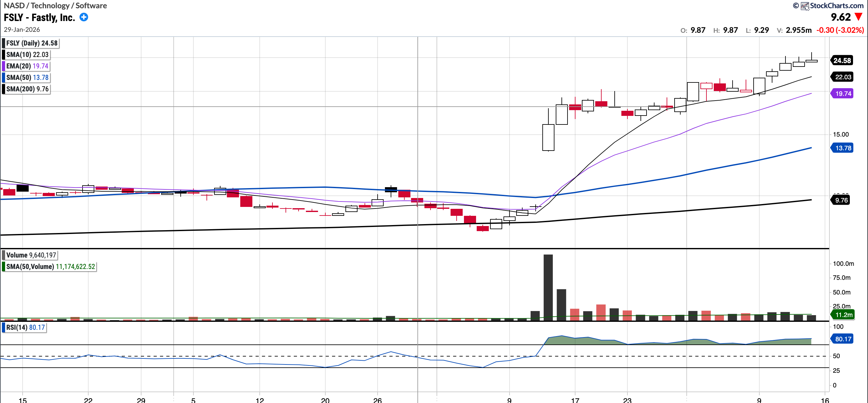The image size is (868, 403).
Task: Click the purple 19.74 EMA price tag
Action: pyautogui.click(x=843, y=94)
